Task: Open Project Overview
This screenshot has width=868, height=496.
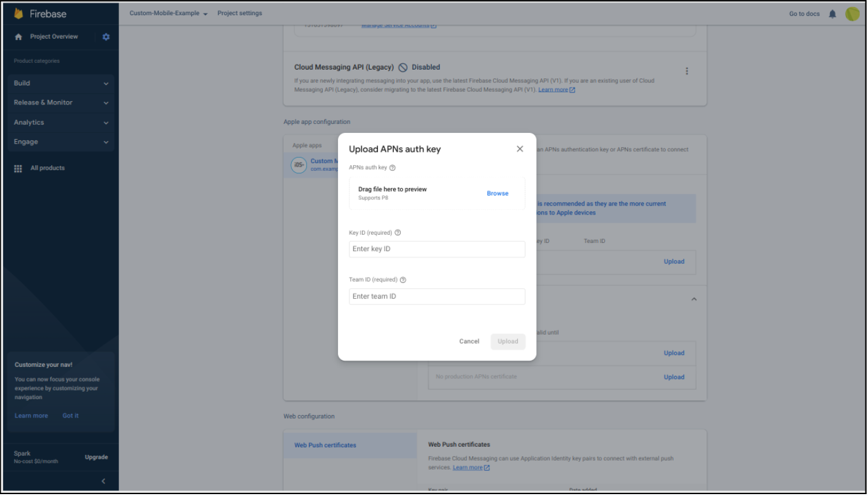Action: point(54,37)
